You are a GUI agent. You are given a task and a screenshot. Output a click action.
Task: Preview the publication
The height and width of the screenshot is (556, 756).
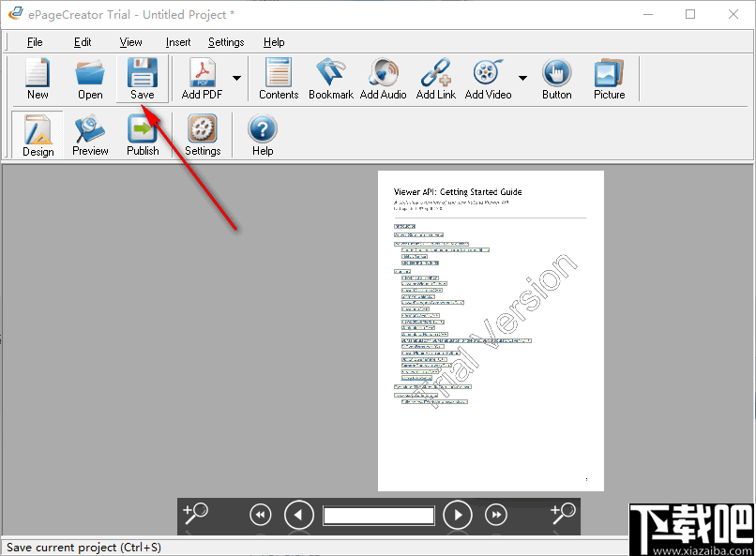tap(90, 135)
